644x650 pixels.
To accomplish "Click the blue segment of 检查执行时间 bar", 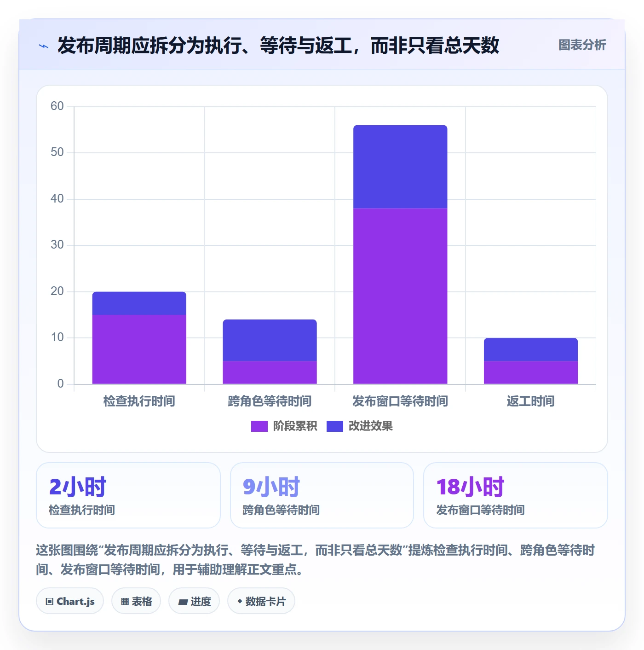I will [x=139, y=303].
